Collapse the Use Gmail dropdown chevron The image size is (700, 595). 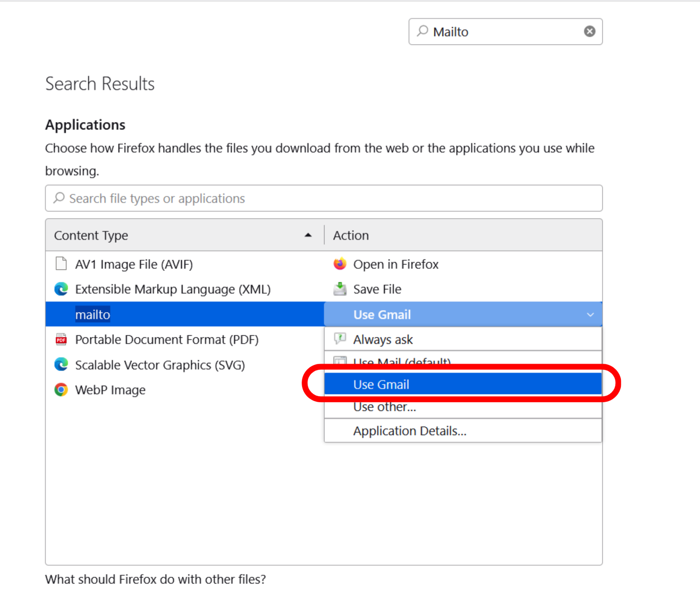pyautogui.click(x=590, y=314)
